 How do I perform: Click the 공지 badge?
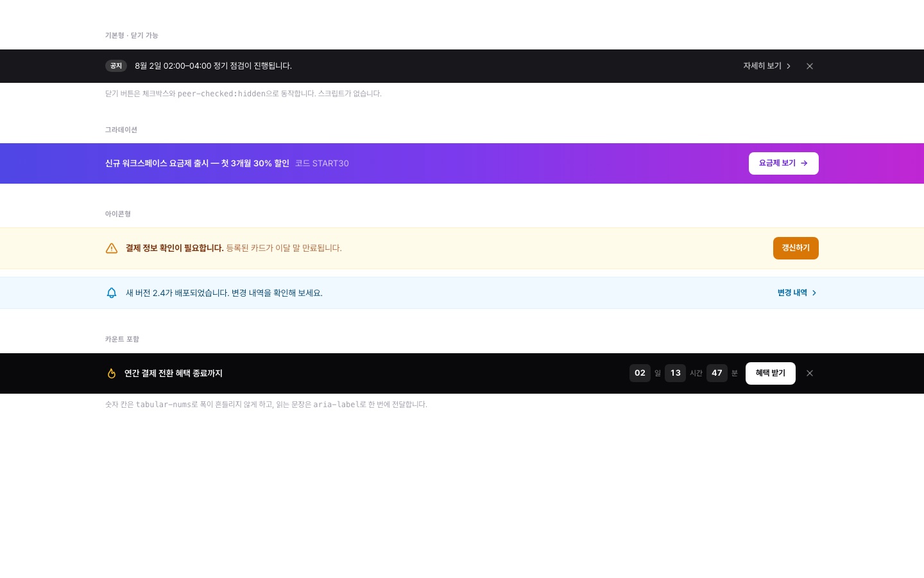pos(116,66)
